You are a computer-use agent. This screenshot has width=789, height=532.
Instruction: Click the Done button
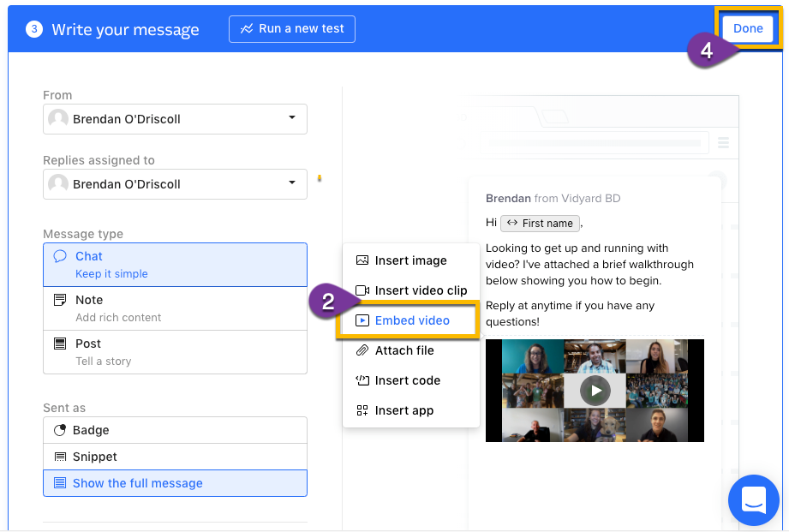pos(747,28)
